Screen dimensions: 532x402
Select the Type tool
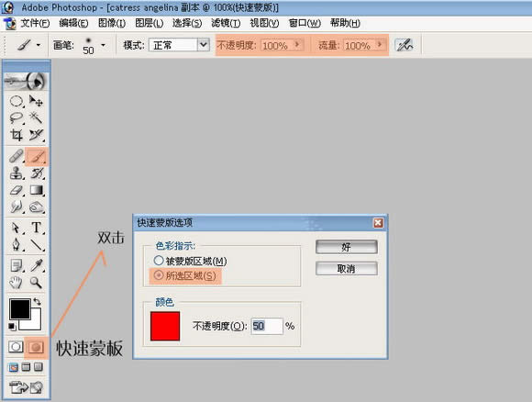37,227
